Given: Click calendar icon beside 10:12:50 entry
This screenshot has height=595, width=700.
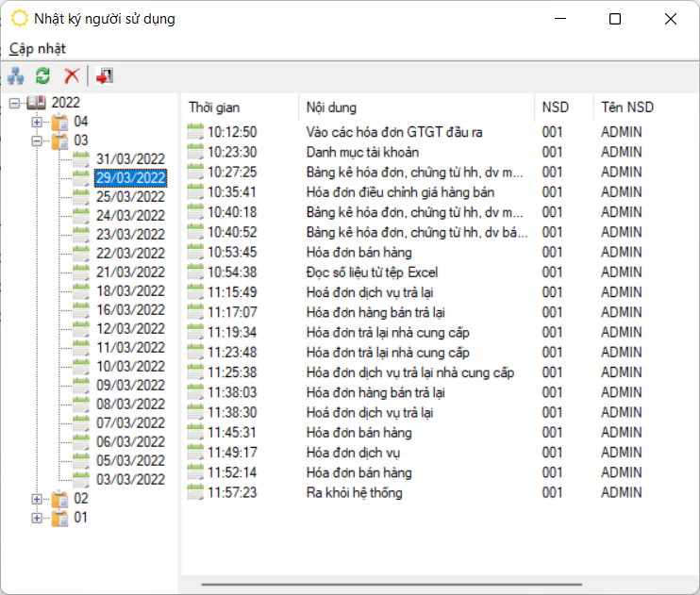Looking at the screenshot, I should pos(196,132).
